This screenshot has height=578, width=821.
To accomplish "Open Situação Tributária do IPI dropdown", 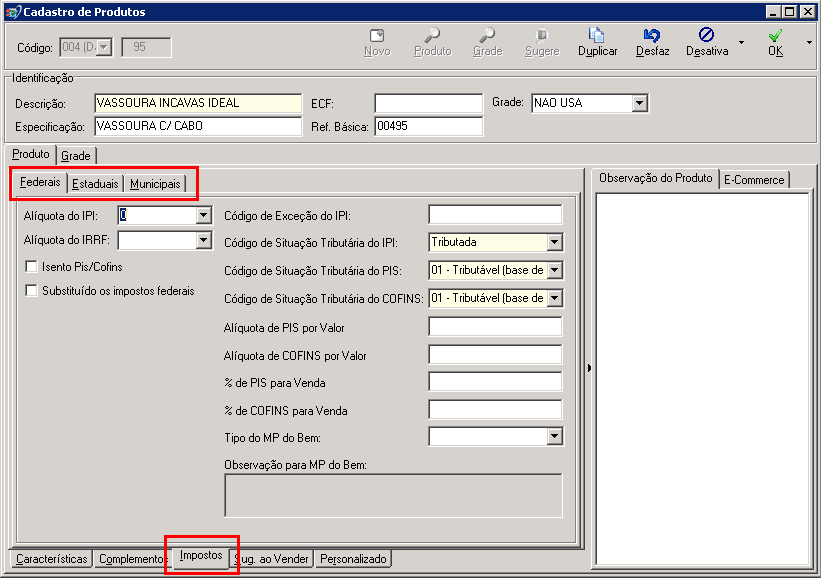I will (554, 242).
